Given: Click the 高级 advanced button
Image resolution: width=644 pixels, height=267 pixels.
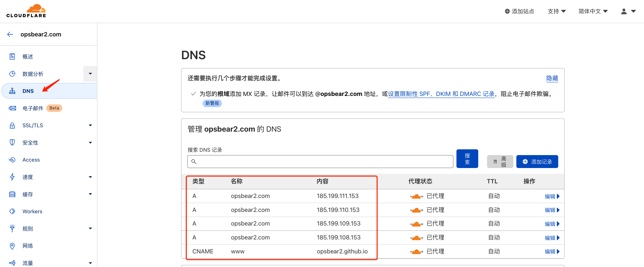Looking at the screenshot, I should [500, 162].
